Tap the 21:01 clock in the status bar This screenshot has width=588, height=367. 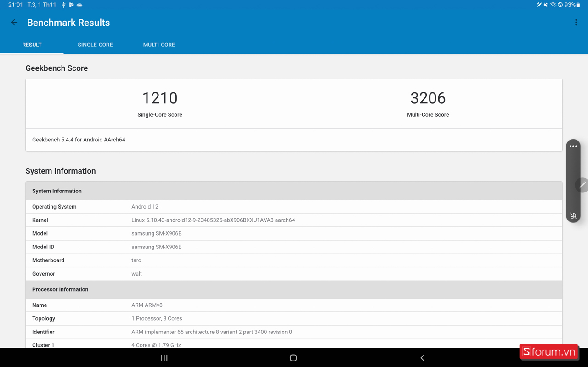(16, 5)
